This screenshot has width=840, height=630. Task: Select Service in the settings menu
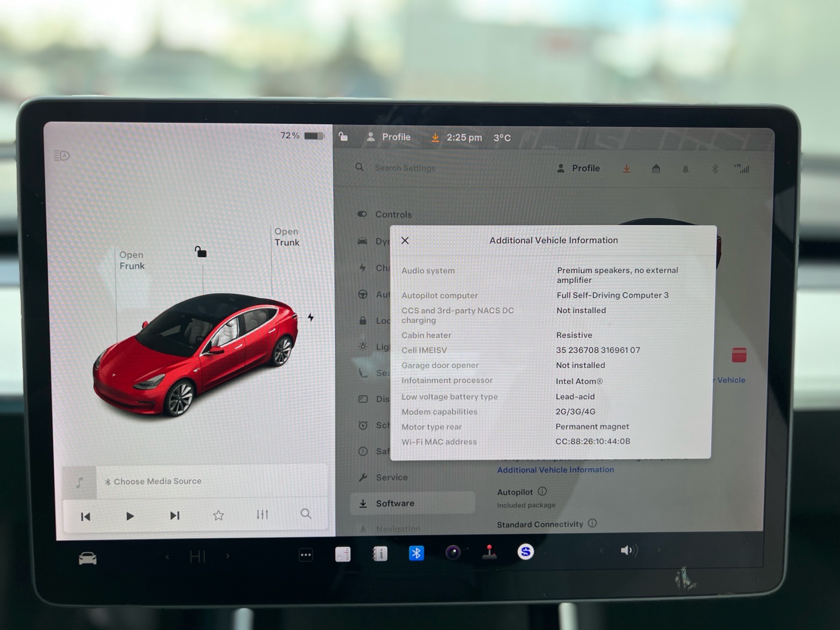pos(392,477)
